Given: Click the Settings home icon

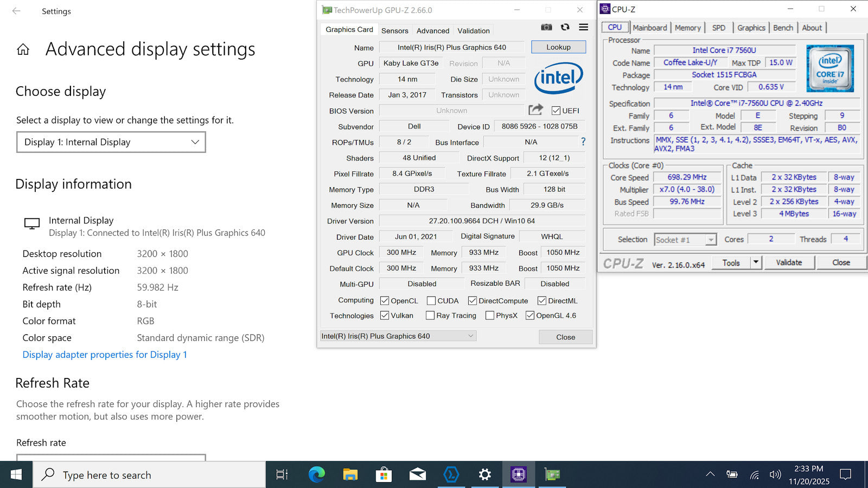Looking at the screenshot, I should tap(23, 50).
